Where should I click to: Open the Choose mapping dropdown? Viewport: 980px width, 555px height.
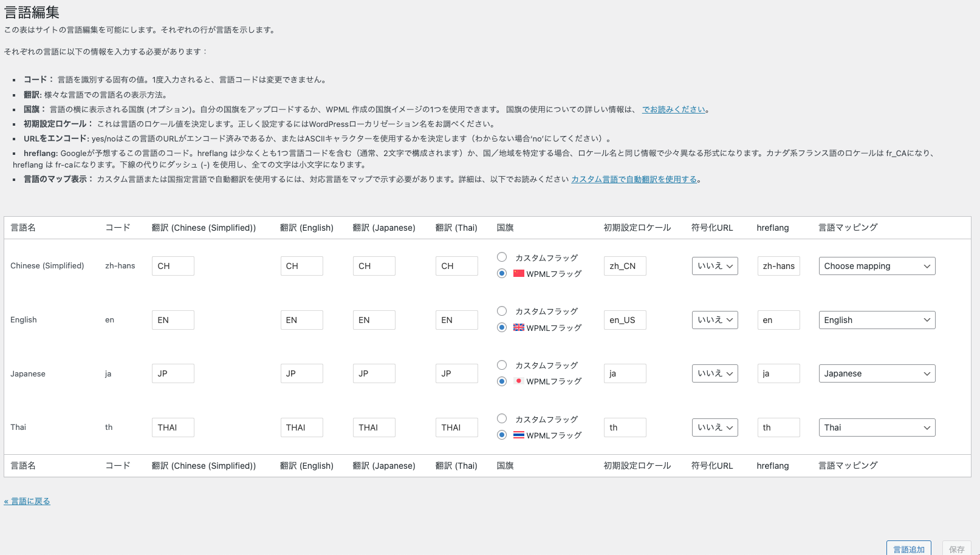click(x=877, y=266)
